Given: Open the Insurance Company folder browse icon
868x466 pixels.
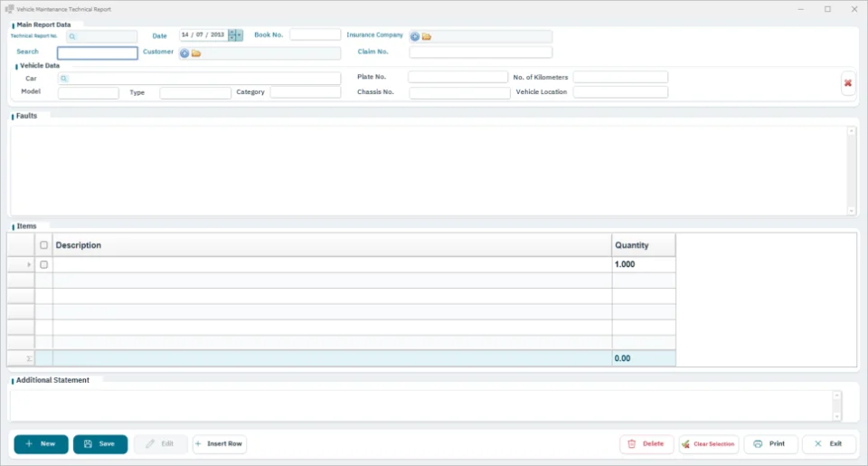Looking at the screenshot, I should 426,36.
